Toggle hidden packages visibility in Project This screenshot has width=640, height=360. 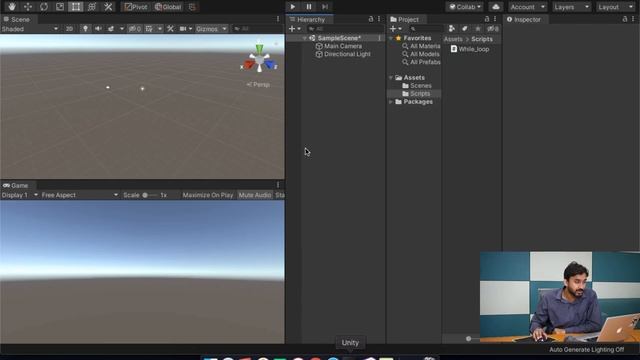493,29
